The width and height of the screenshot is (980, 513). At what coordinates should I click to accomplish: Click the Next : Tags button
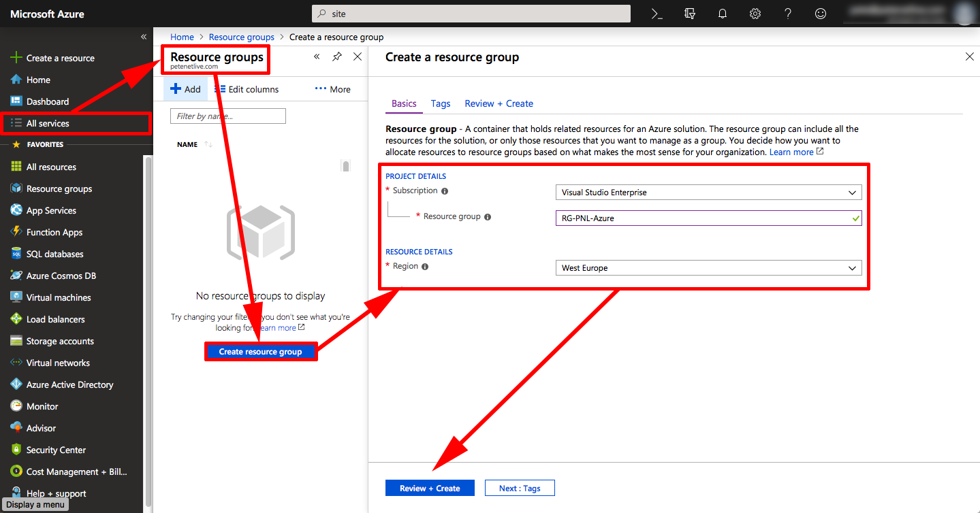tap(520, 488)
